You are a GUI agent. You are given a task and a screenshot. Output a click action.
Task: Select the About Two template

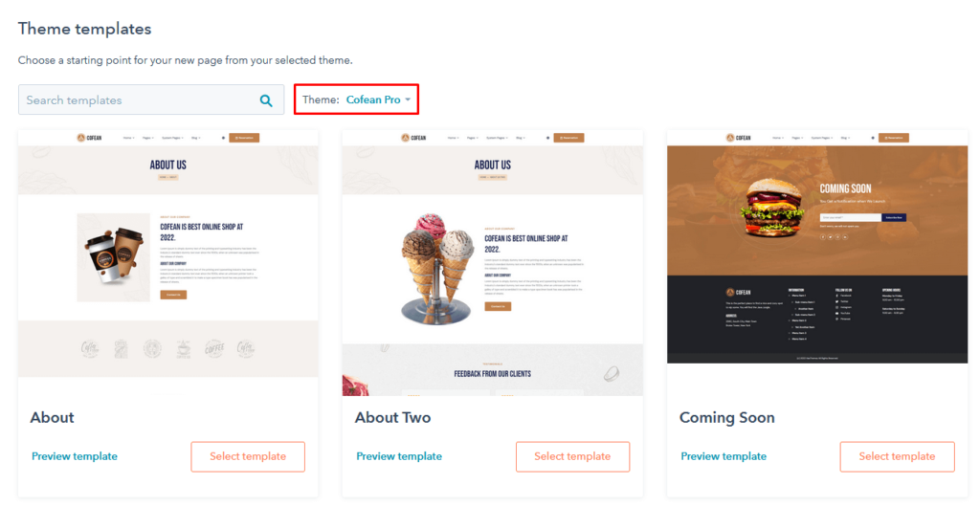[x=572, y=456]
